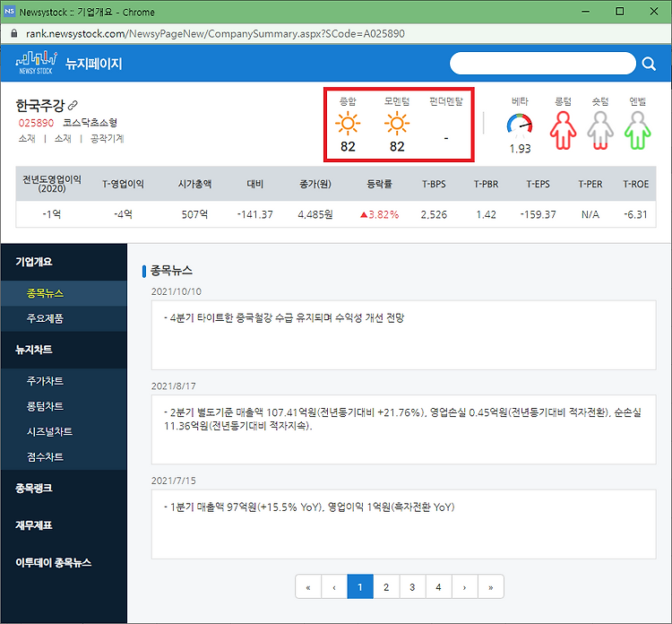Click the lock icon in address bar
The height and width of the screenshot is (624, 672).
coord(14,33)
